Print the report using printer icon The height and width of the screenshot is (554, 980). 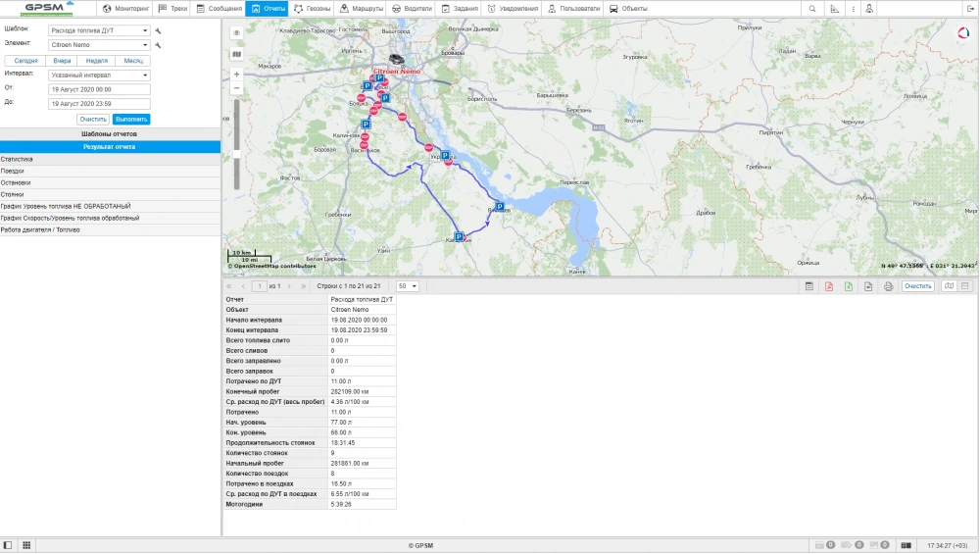[x=888, y=286]
